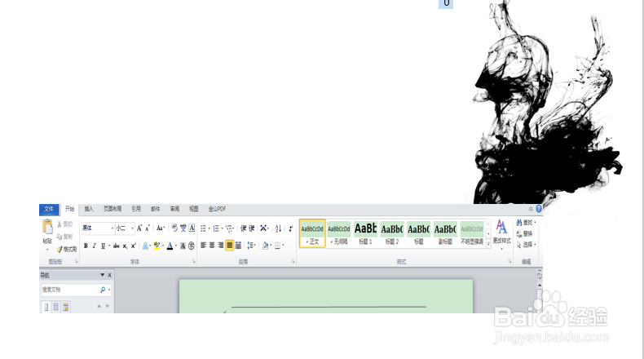Show paragraph formatting marks
The image size is (644, 359).
pos(290,228)
